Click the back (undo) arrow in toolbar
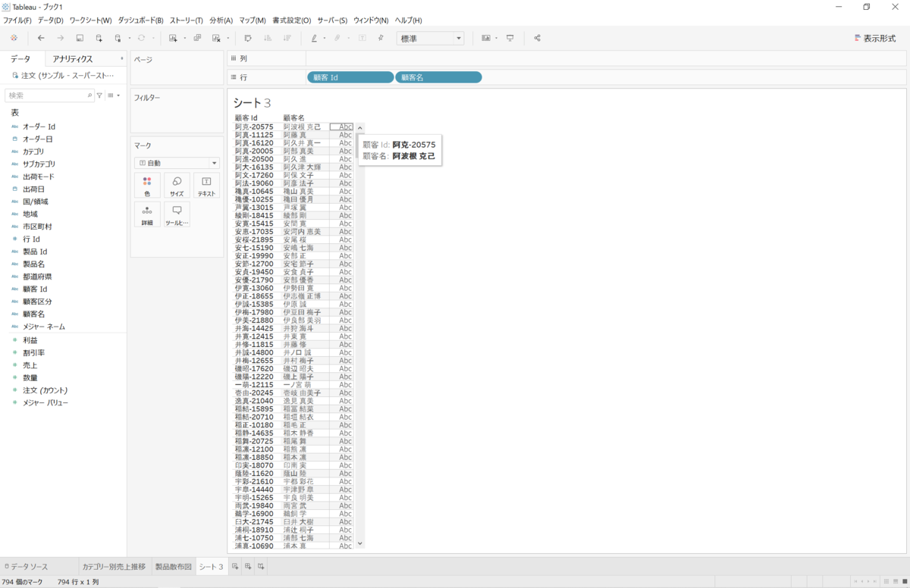Viewport: 910px width, 588px height. pos(41,38)
